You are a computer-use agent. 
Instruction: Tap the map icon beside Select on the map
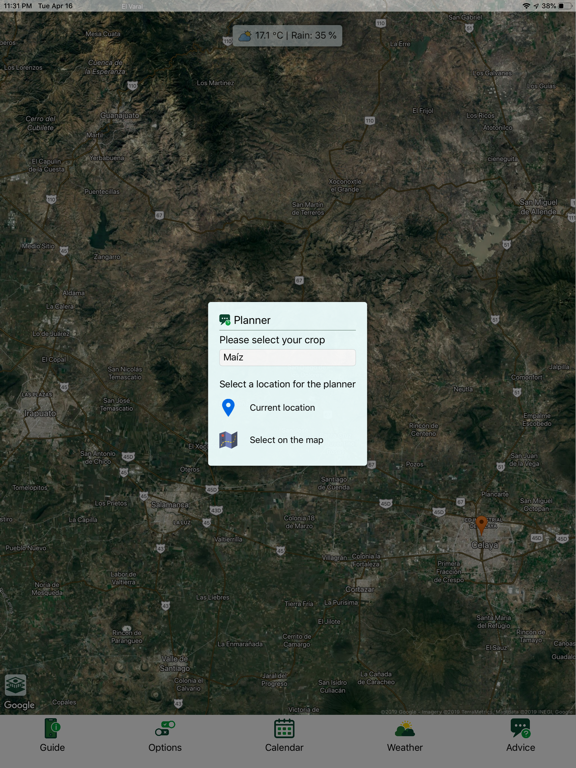coord(228,440)
